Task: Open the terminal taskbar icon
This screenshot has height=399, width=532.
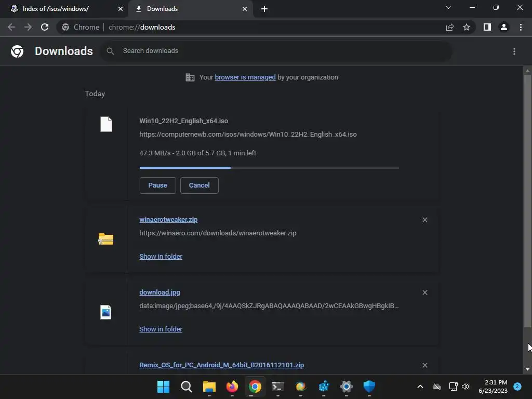Action: [278, 387]
